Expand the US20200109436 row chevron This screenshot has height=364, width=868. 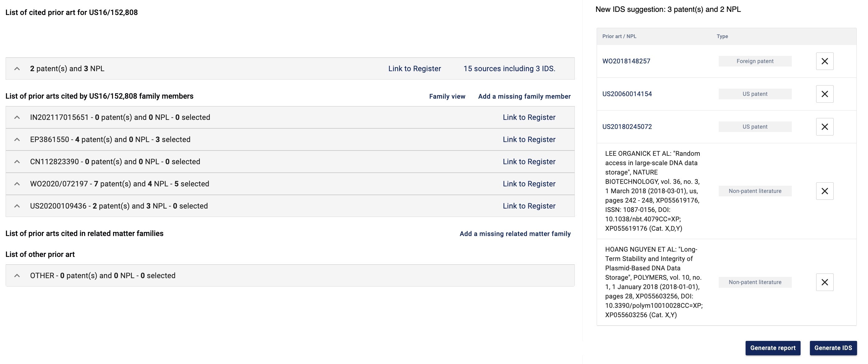click(17, 206)
